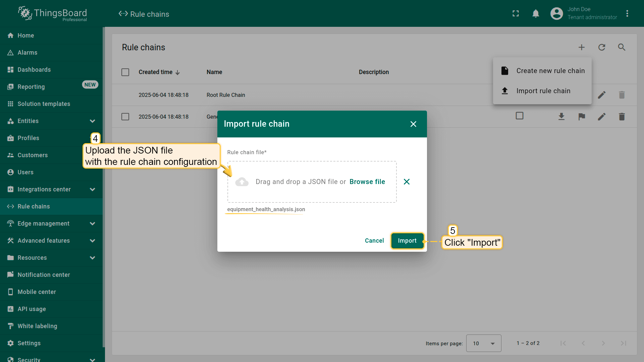Toggle fullscreen mode icon
This screenshot has width=644, height=362.
516,13
